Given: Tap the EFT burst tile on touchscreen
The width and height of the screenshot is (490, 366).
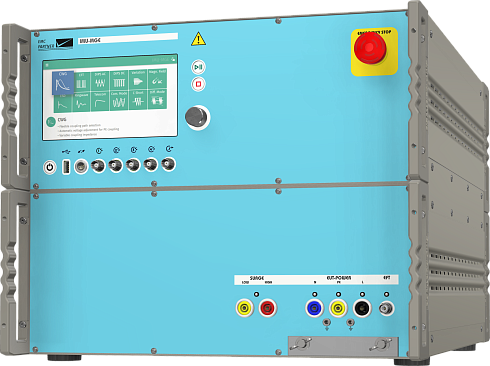Looking at the screenshot, I should [81, 81].
